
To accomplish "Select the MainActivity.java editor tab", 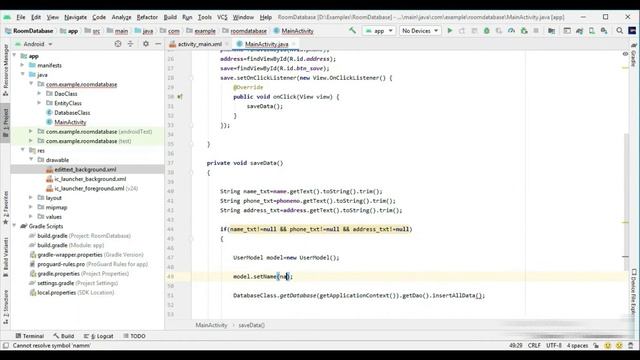I will [x=266, y=44].
